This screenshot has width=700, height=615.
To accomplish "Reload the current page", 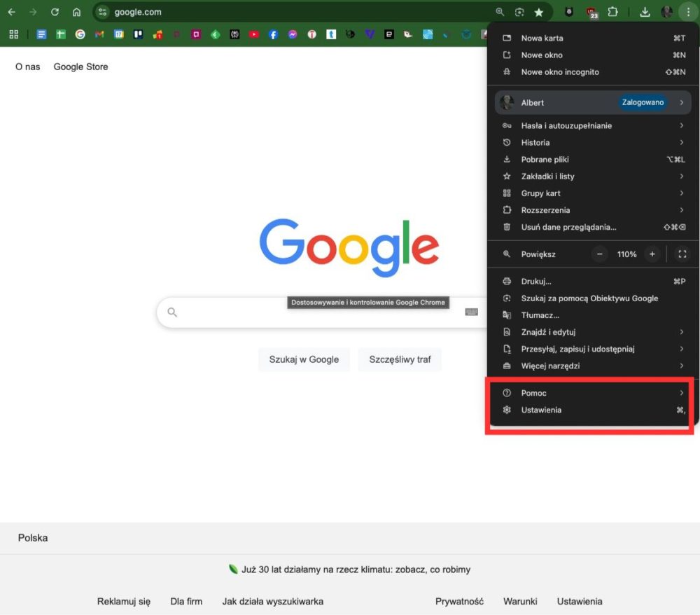I will tap(55, 12).
